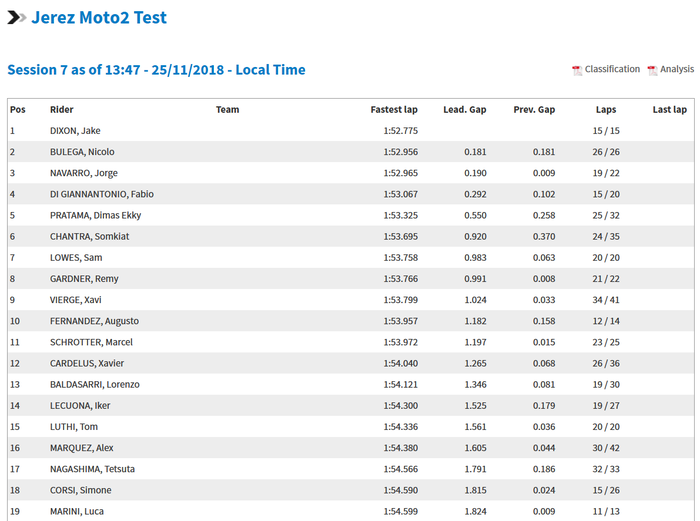700x521 pixels.
Task: Click the Team column header
Action: pos(227,110)
